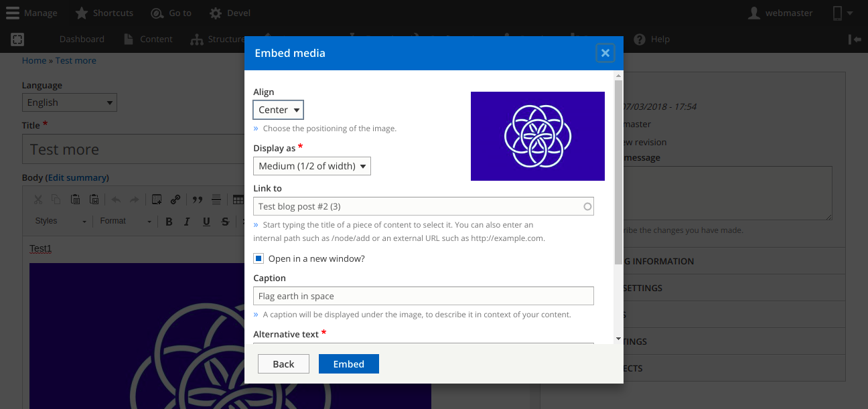Follow the Test more breadcrumb link
868x409 pixels.
tap(76, 60)
